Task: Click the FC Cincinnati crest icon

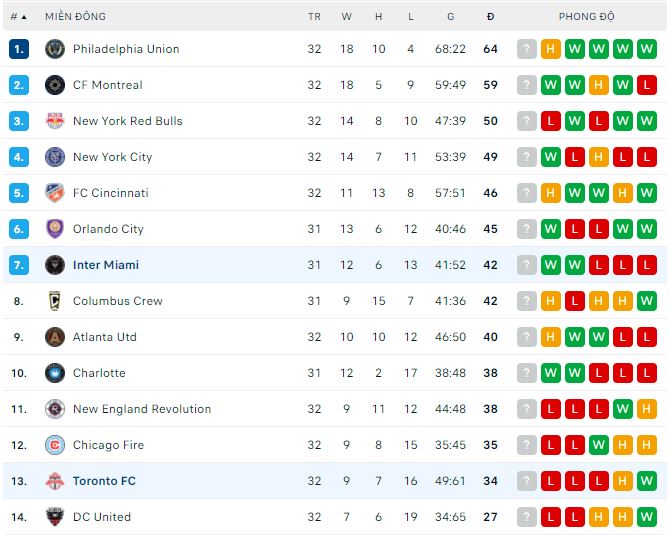Action: pyautogui.click(x=55, y=193)
